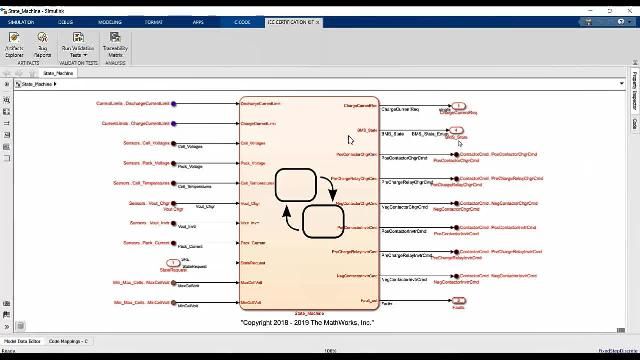This screenshot has width=640, height=360.
Task: Open the help dropdown arrow
Action: click(x=630, y=22)
